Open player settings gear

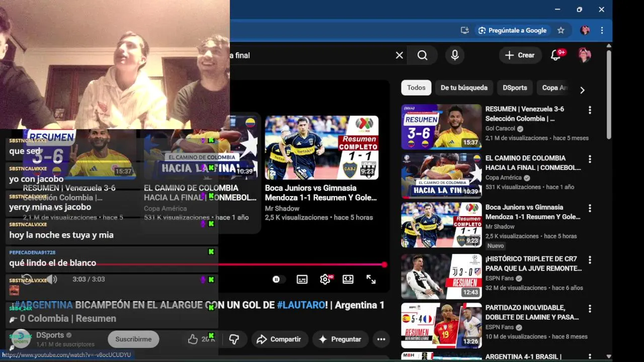(x=325, y=280)
